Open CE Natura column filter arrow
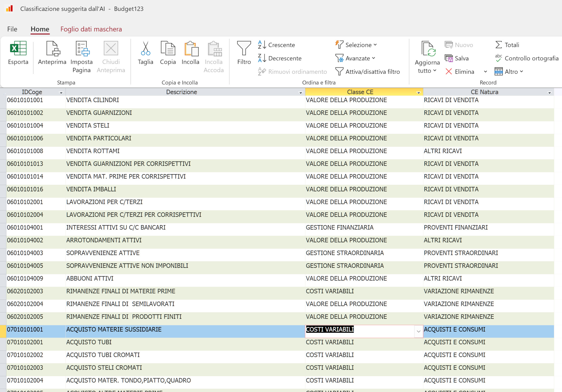The image size is (562, 392). 549,93
